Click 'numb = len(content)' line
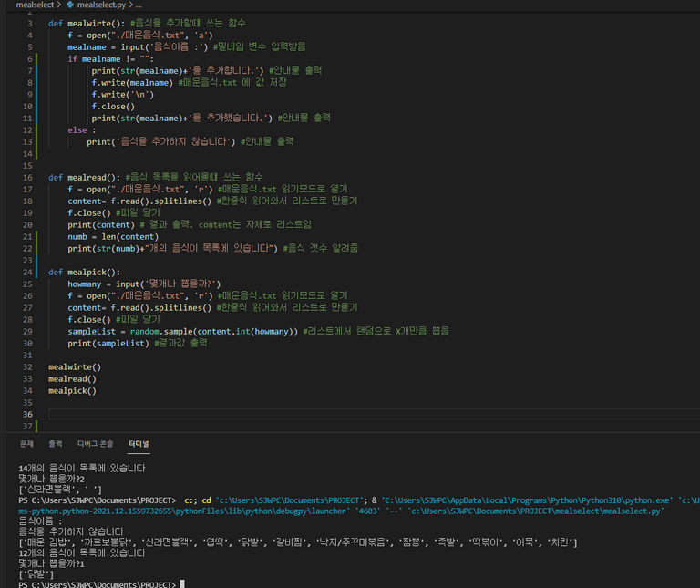 pyautogui.click(x=113, y=237)
